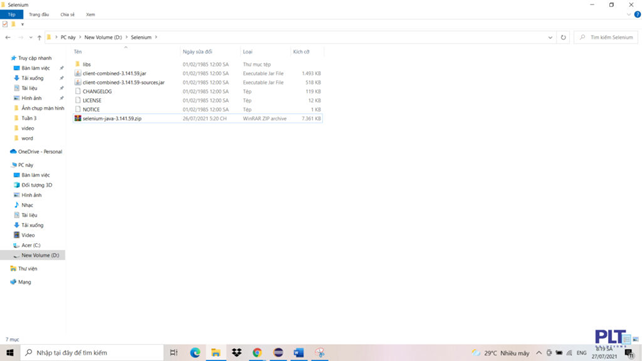Open the Snipping Tool taskbar icon
The height and width of the screenshot is (361, 642).
pos(320,352)
